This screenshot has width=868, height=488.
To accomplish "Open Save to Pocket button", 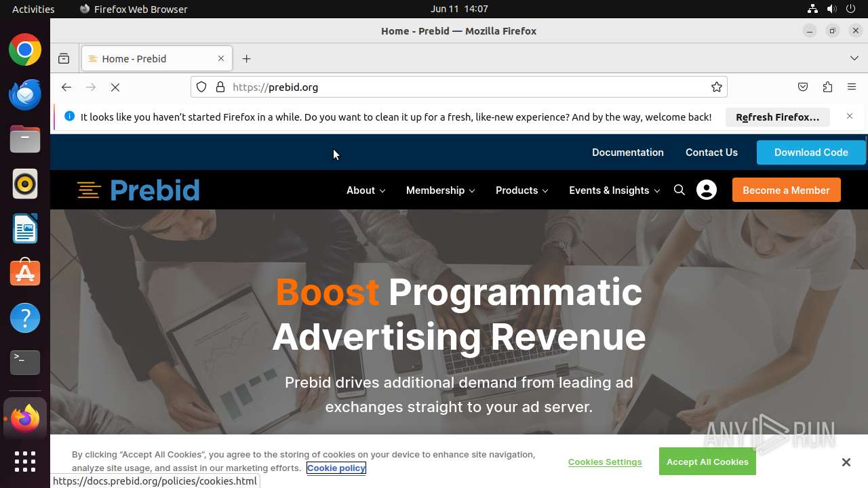I will pyautogui.click(x=803, y=87).
